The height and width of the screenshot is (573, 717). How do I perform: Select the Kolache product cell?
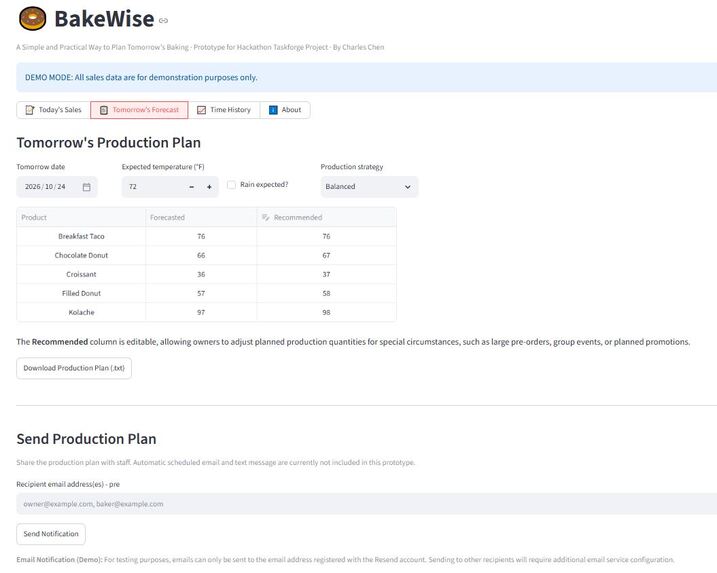coord(81,312)
